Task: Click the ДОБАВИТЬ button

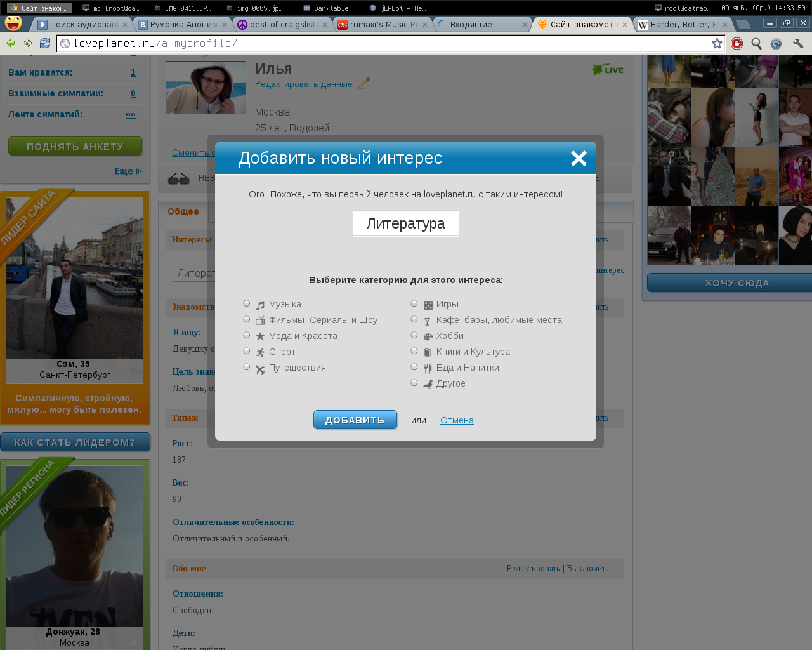Action: pyautogui.click(x=355, y=420)
